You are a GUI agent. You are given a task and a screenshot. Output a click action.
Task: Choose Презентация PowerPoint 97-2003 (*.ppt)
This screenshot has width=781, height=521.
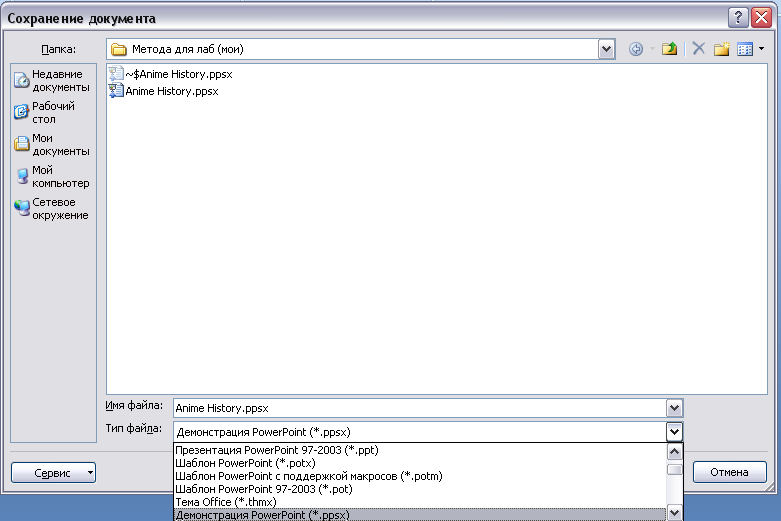point(420,450)
